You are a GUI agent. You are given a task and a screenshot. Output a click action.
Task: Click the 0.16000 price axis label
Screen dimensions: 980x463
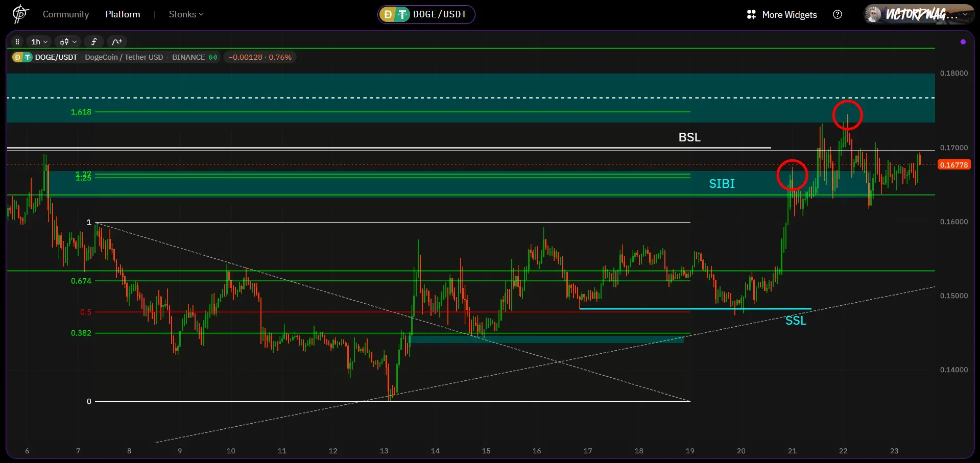[954, 222]
